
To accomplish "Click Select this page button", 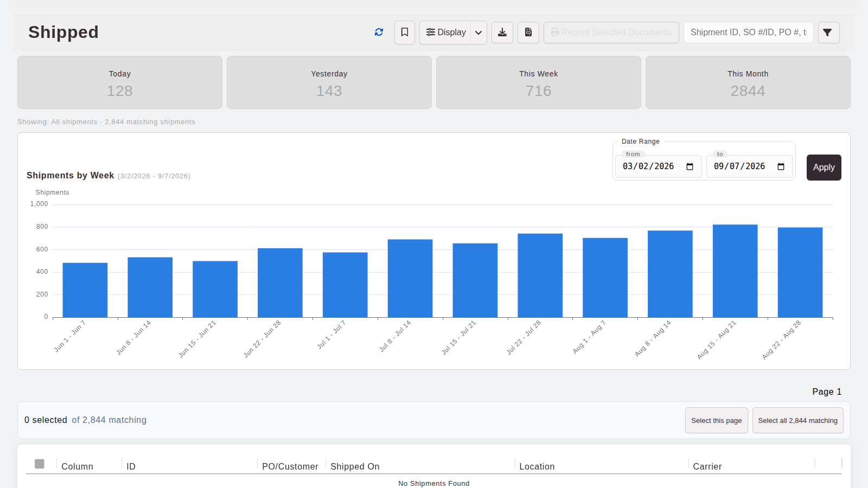I will pos(716,420).
